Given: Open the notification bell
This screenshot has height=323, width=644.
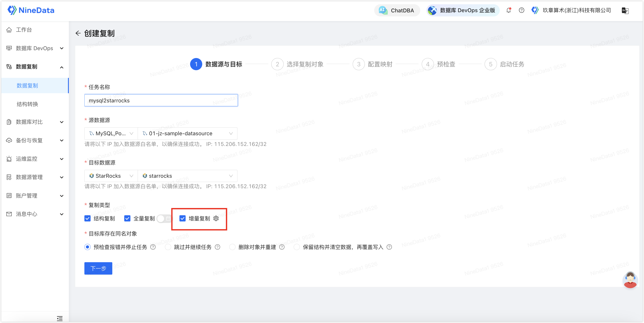Looking at the screenshot, I should (509, 10).
